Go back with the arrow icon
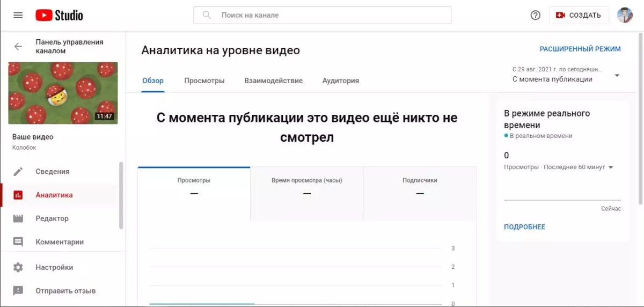Viewport: 644px width, 307px height. (x=18, y=46)
